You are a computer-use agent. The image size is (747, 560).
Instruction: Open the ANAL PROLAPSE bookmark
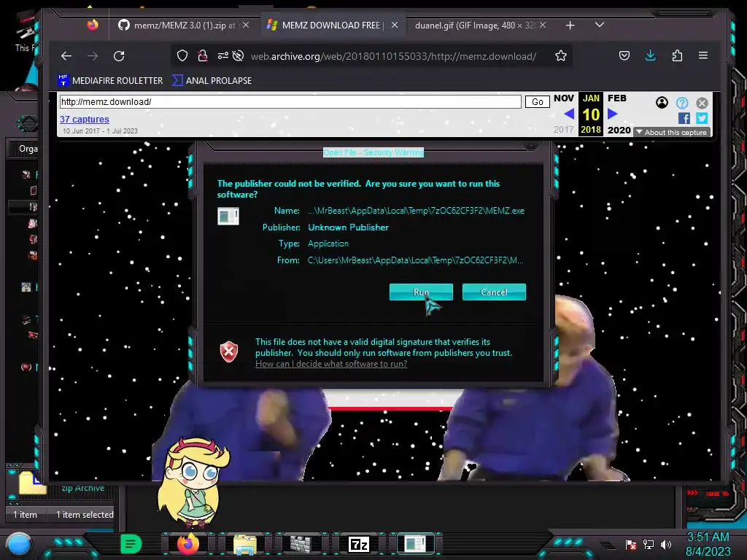pos(212,80)
